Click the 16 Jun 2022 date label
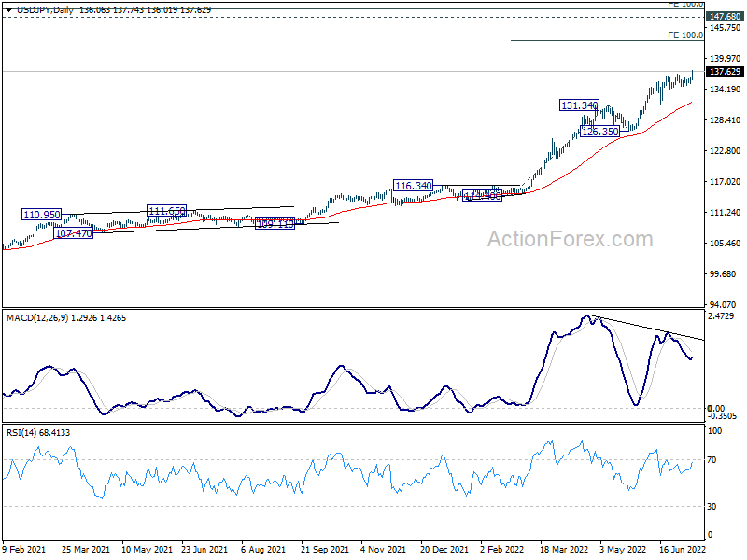The width and height of the screenshot is (747, 560). [x=683, y=550]
